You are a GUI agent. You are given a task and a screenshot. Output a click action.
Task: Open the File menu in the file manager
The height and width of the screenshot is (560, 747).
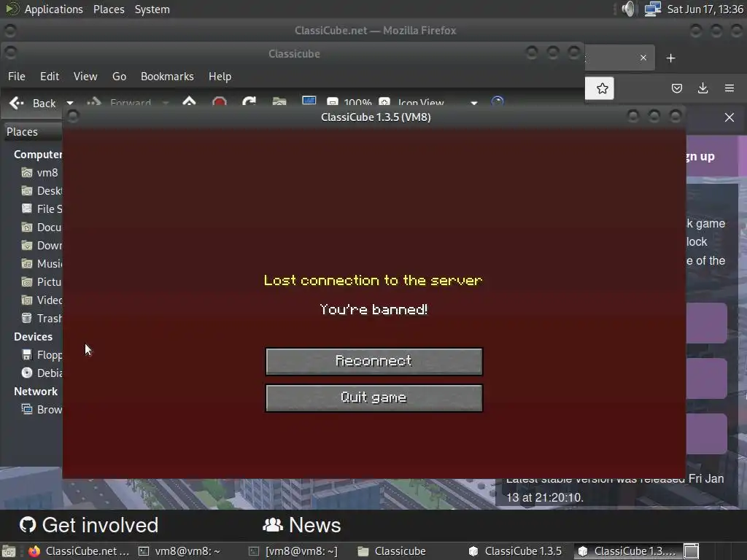(17, 76)
